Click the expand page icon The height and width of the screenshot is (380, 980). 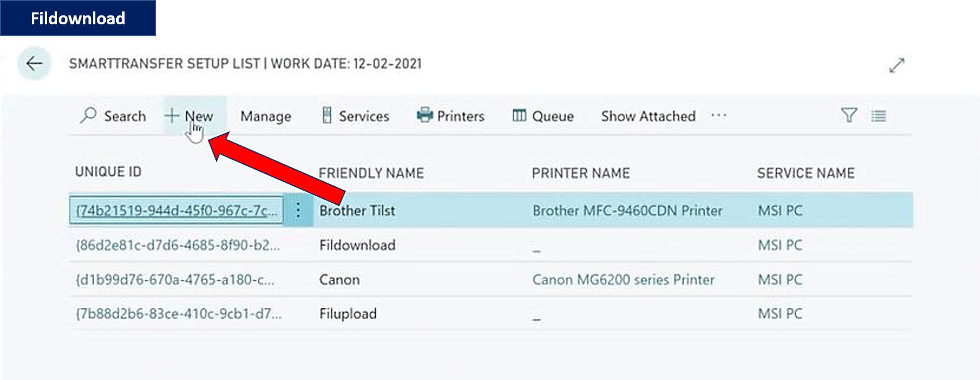897,65
